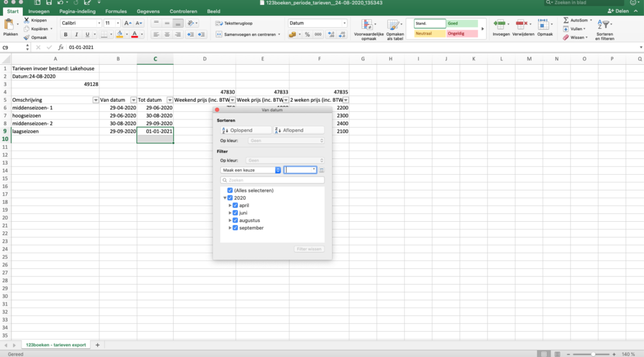Click the AutoSom sigma icon
The width and height of the screenshot is (644, 357).
pos(566,20)
